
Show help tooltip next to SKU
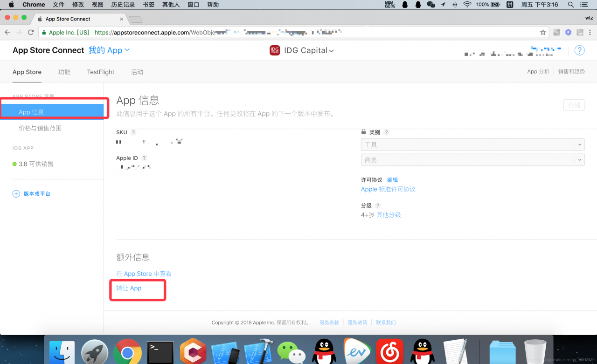(x=133, y=132)
